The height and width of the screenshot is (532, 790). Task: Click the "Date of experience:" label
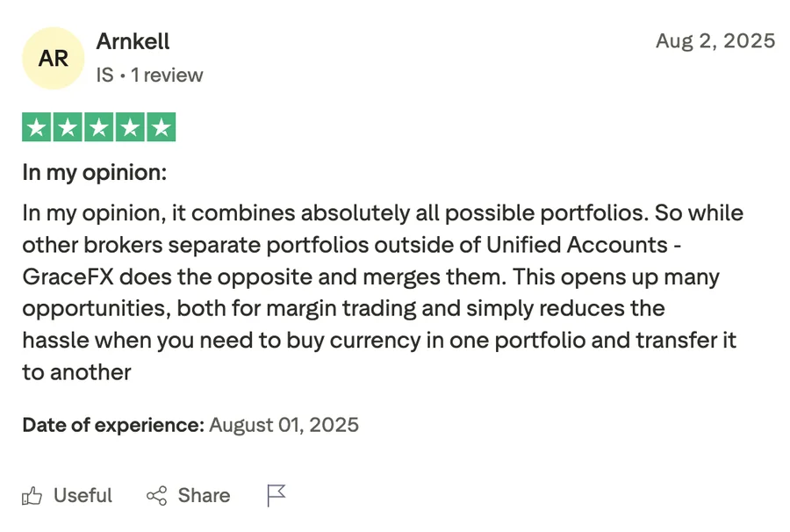click(x=113, y=425)
